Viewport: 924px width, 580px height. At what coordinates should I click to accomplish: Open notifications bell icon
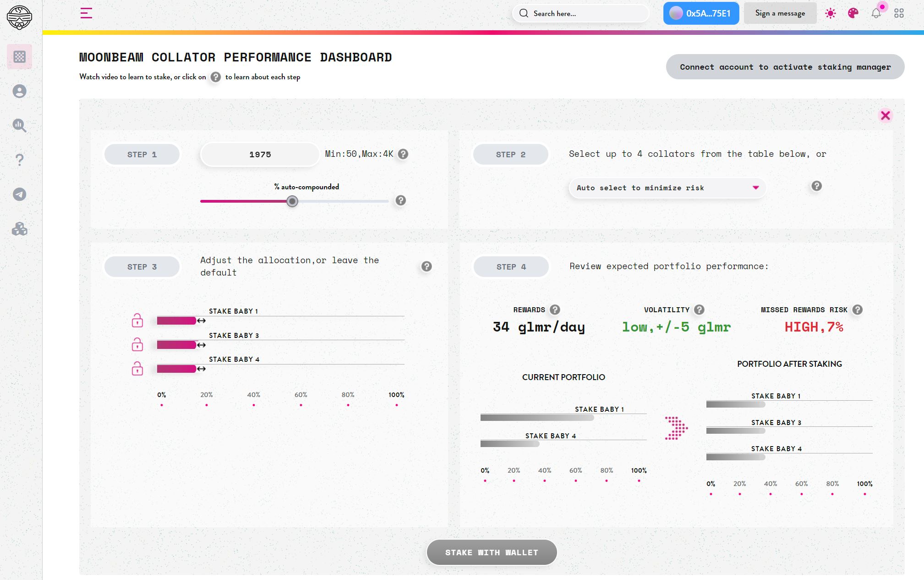coord(876,13)
